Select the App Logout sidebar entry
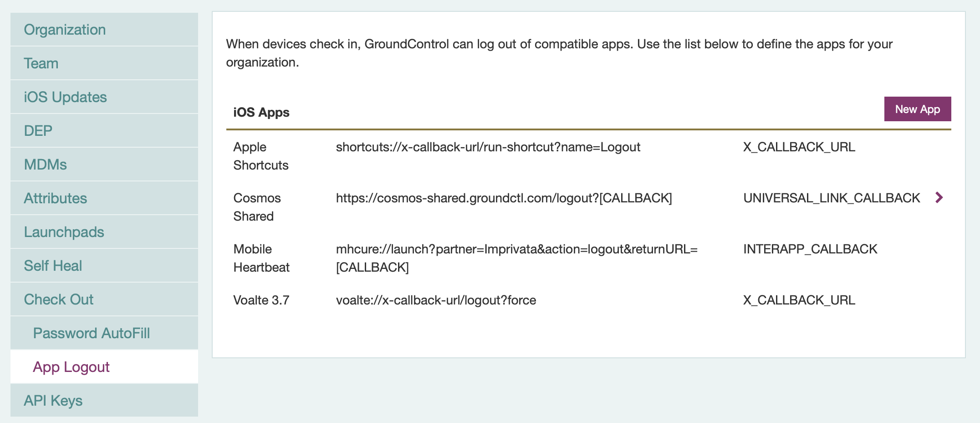This screenshot has width=980, height=423. coord(71,366)
